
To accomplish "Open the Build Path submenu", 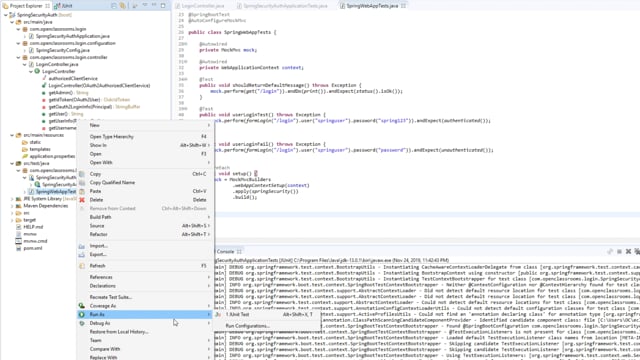I will pos(145,217).
